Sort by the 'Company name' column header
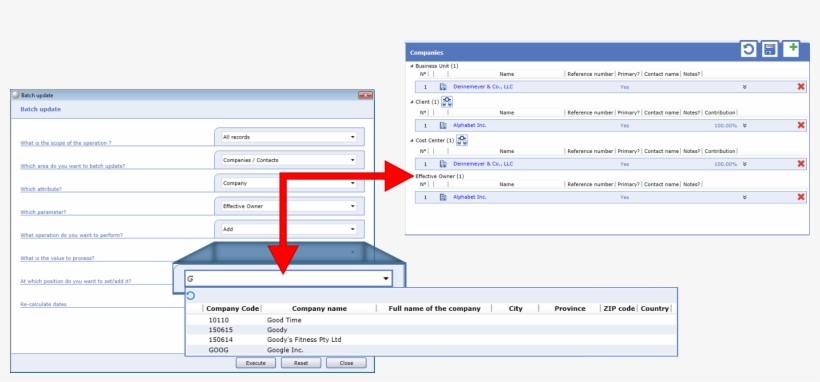The width and height of the screenshot is (820, 382). [x=319, y=309]
